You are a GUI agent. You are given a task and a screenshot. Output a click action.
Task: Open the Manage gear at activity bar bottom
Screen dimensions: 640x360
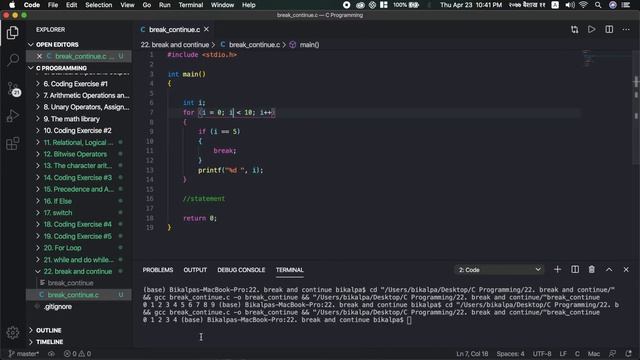pyautogui.click(x=13, y=333)
